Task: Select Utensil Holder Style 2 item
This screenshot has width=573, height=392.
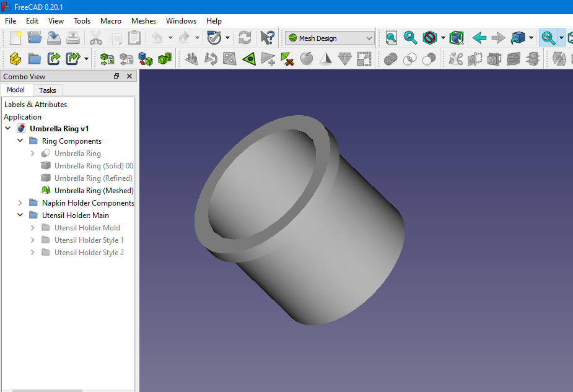Action: (89, 253)
